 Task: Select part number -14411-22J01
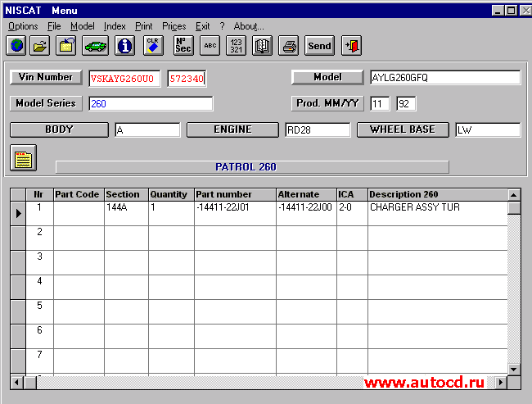(235, 213)
